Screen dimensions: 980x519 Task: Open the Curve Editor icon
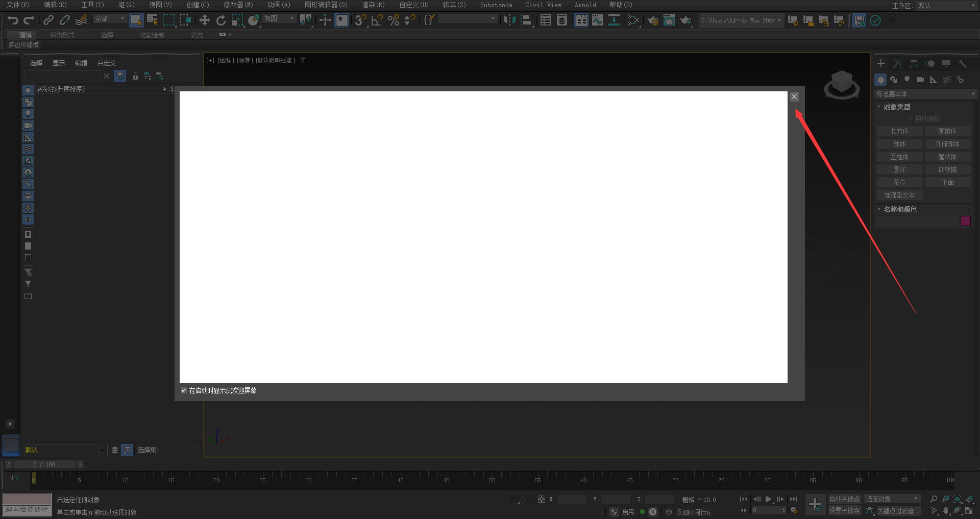click(597, 20)
